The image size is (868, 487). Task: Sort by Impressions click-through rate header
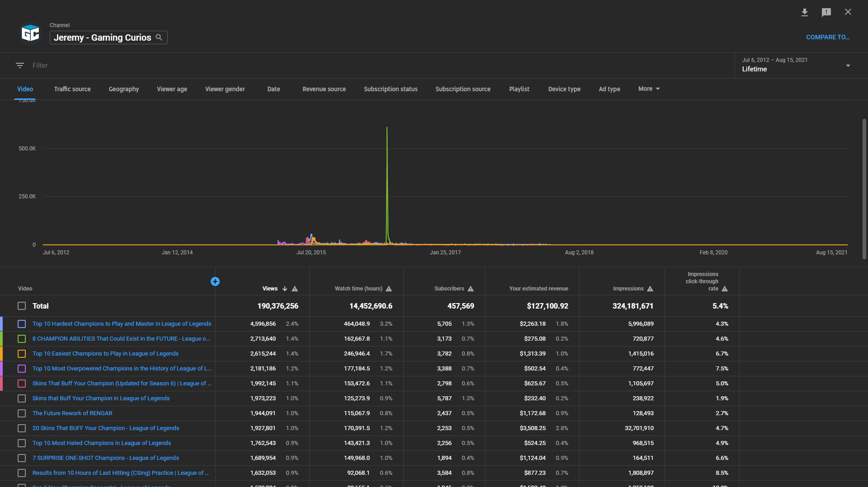702,281
